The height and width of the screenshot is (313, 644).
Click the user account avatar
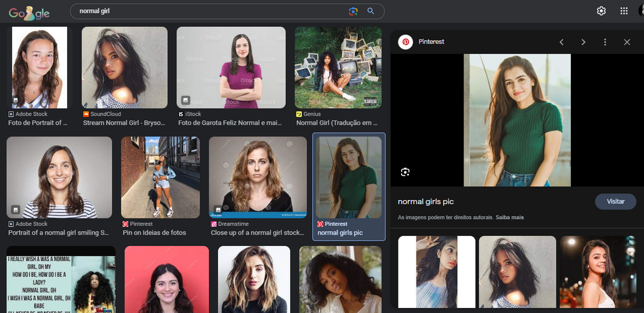[x=641, y=11]
